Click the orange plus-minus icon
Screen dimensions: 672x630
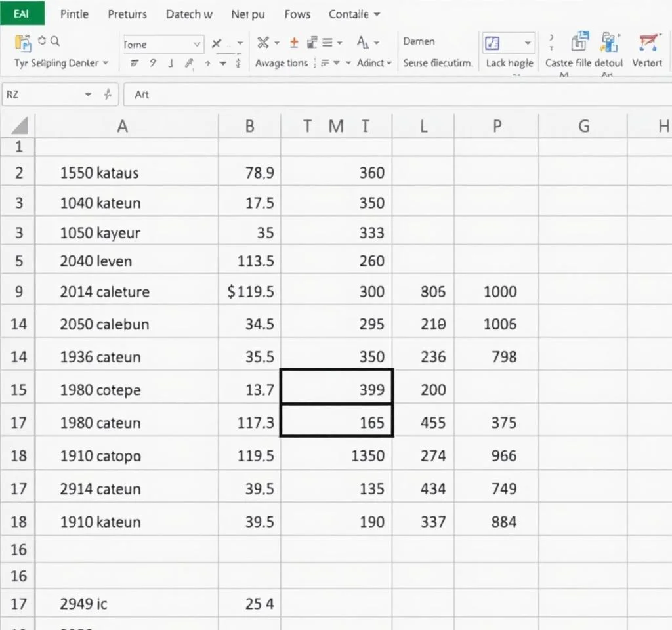point(294,43)
